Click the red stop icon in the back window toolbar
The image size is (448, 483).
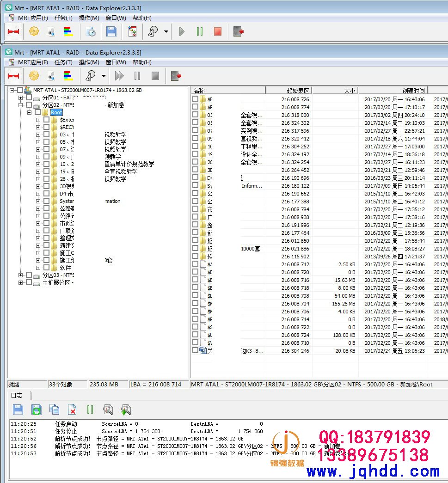tap(218, 31)
